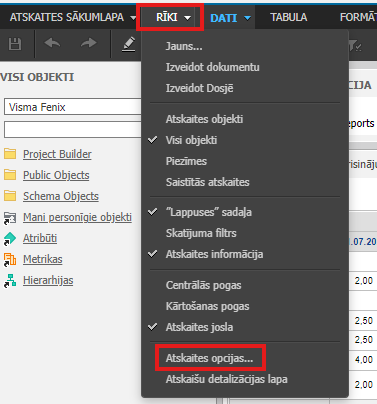Viewport: 377px width, 404px height.
Task: Open Public Objects folder link
Action: [56, 175]
